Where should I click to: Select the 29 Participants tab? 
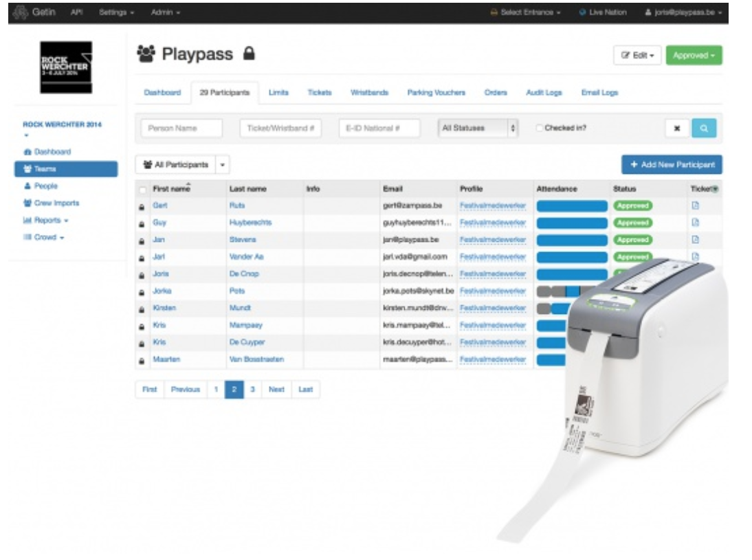pyautogui.click(x=225, y=93)
